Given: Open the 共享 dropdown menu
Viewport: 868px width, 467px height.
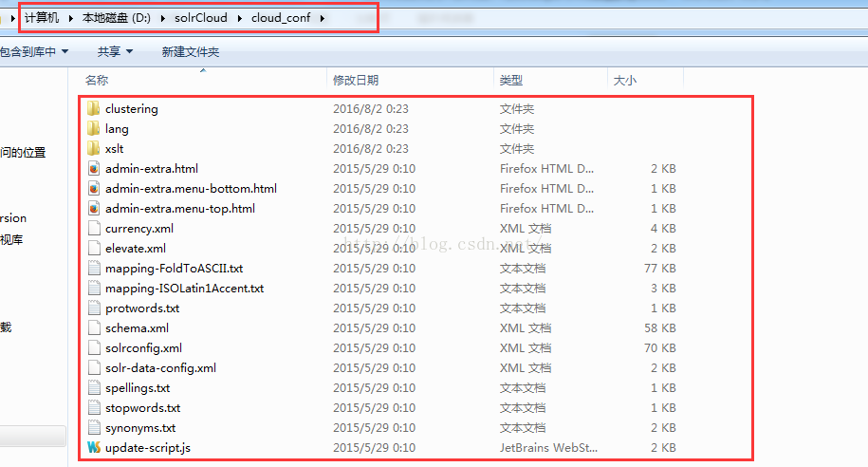Looking at the screenshot, I should coord(115,51).
